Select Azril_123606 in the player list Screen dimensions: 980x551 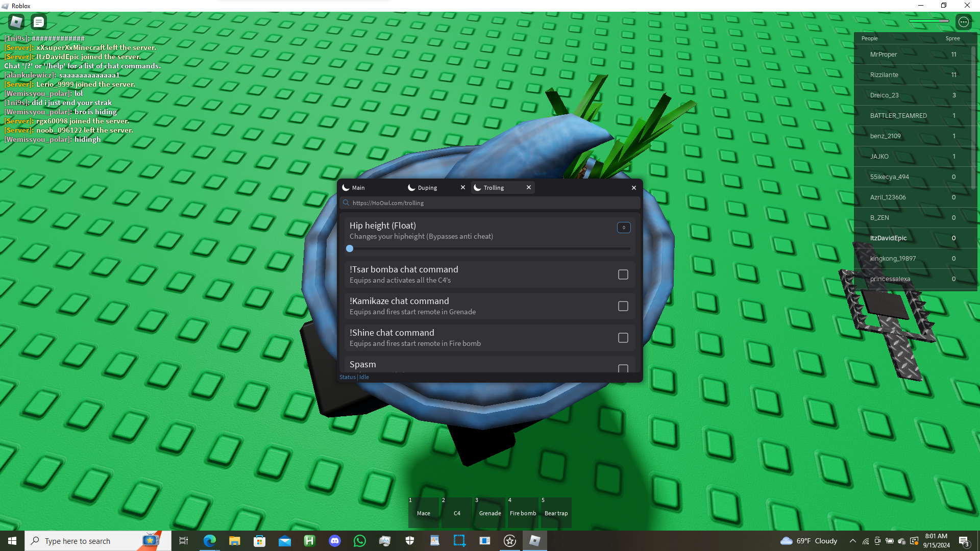[x=913, y=197]
